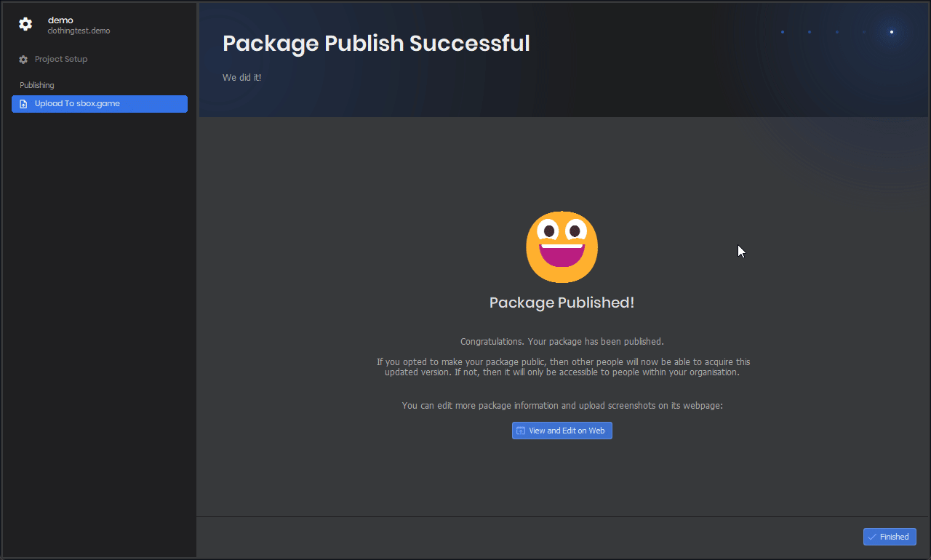Click the first blue step indicator dot
This screenshot has width=931, height=560.
pyautogui.click(x=782, y=32)
